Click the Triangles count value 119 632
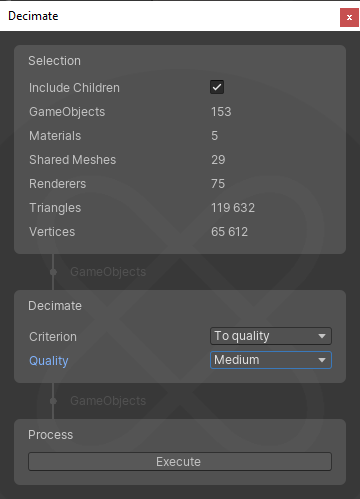Viewport: 360px width, 499px height. (x=233, y=208)
